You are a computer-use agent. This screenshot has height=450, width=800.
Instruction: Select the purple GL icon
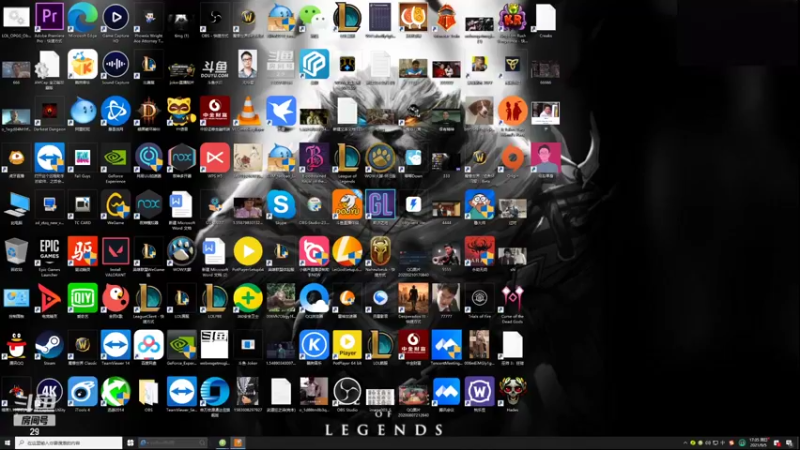[x=380, y=204]
